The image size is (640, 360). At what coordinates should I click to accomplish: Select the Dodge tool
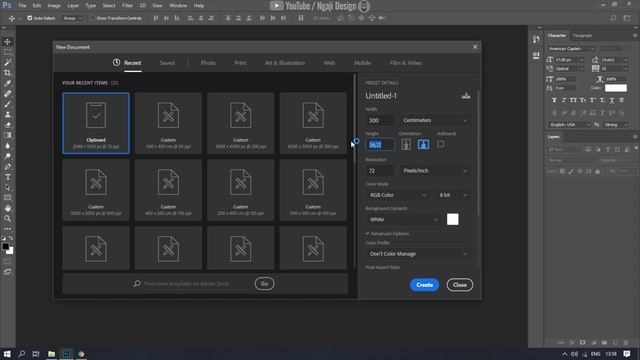coord(7,156)
